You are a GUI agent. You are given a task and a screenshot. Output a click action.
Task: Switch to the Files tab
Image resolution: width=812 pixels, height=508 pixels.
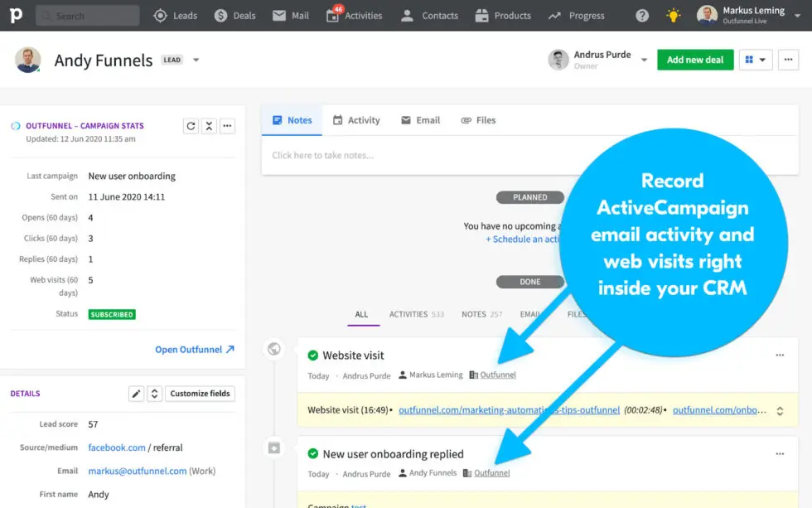[479, 120]
